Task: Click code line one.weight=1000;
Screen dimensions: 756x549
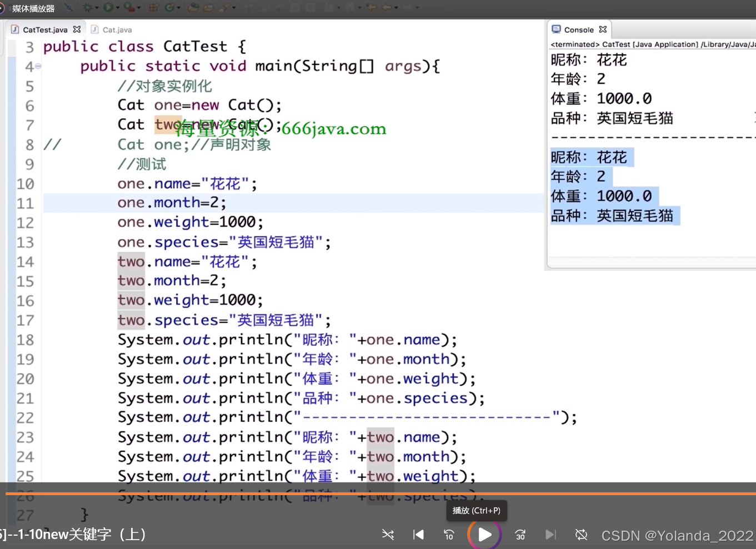Action: tap(190, 223)
